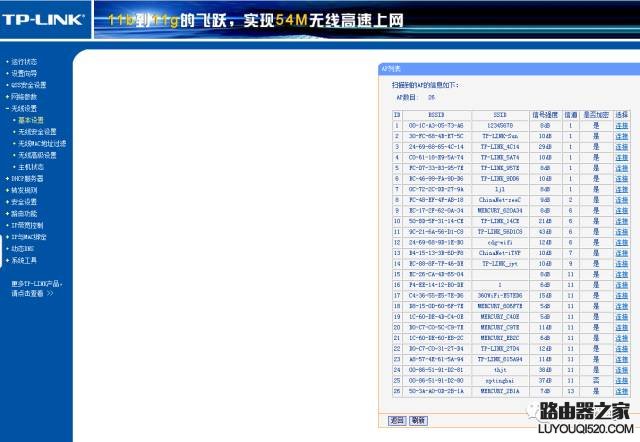Expand the IP与MAC绑定 menu

(29, 237)
